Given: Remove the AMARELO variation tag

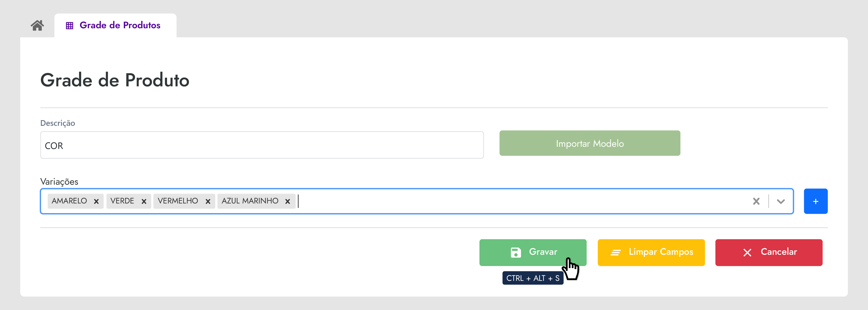Looking at the screenshot, I should pyautogui.click(x=96, y=201).
